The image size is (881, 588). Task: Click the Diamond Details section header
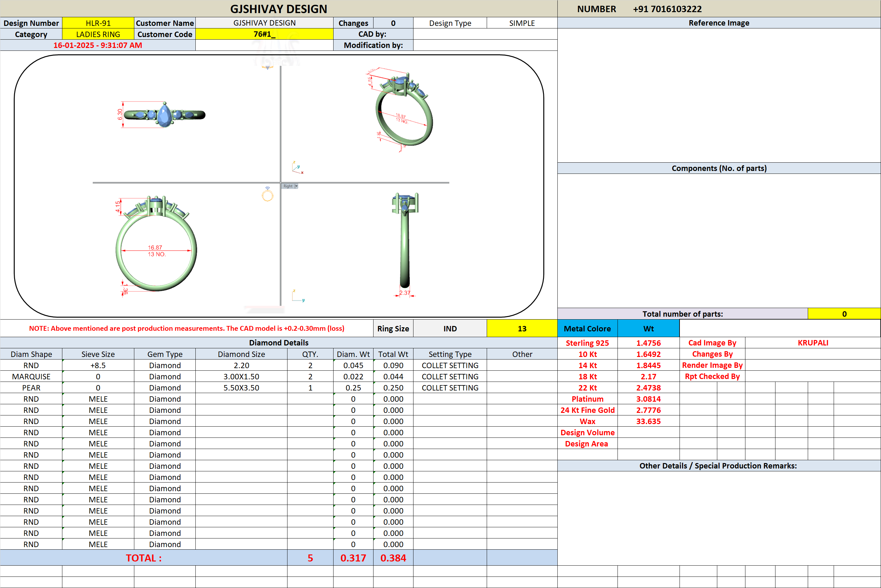279,342
